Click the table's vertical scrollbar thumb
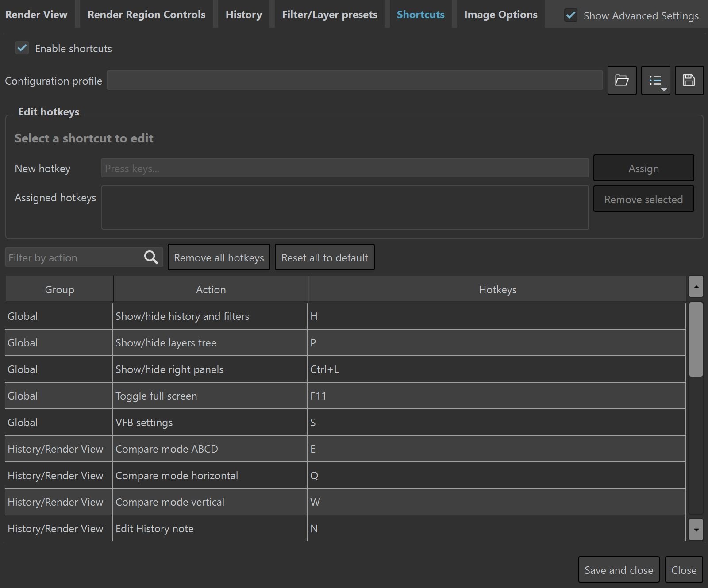 [x=696, y=339]
